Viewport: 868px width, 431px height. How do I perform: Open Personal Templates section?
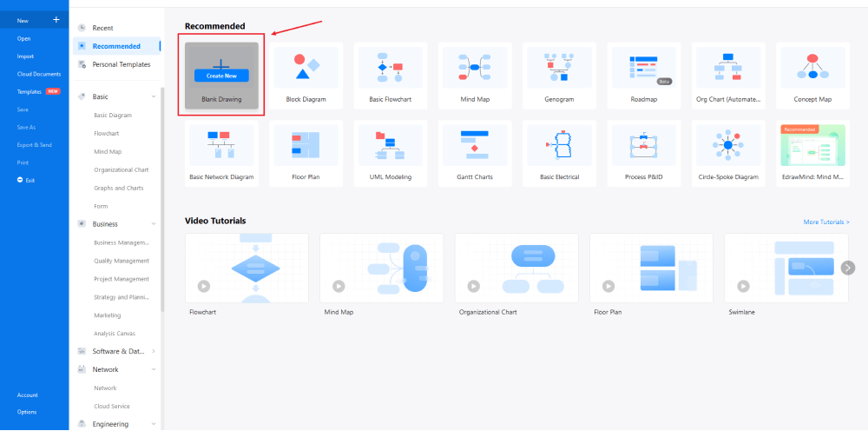point(121,64)
